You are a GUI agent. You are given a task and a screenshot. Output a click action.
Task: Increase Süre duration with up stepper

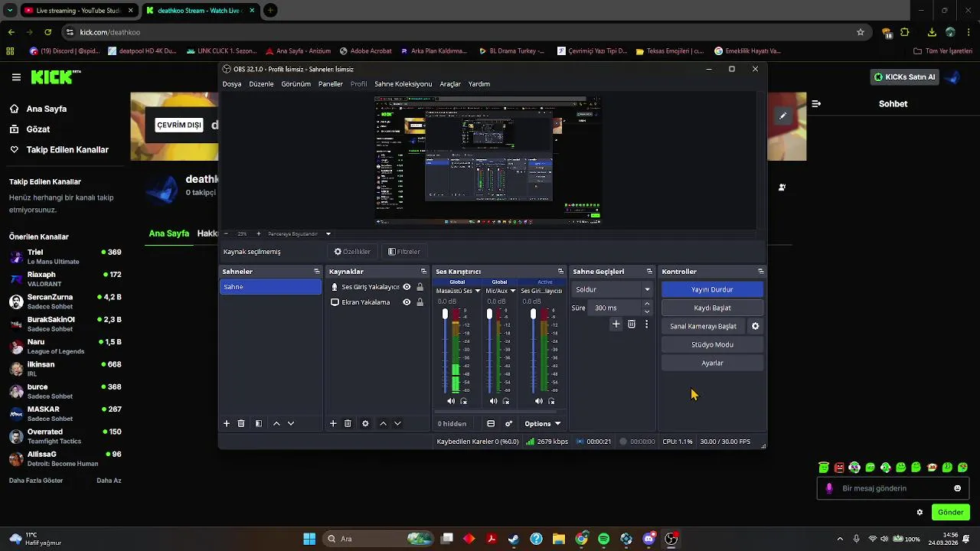pos(647,304)
